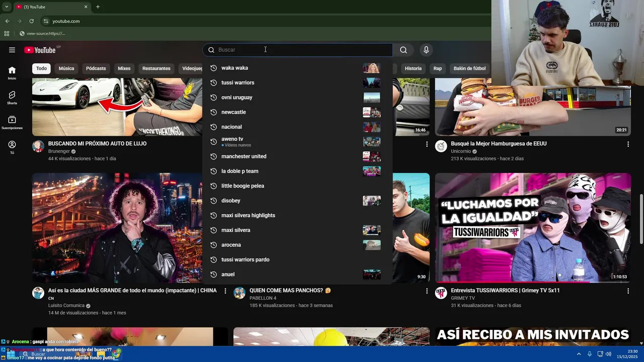This screenshot has width=644, height=362.
Task: Open the view-source bookmark in the bookmarks bar
Action: coord(42,34)
